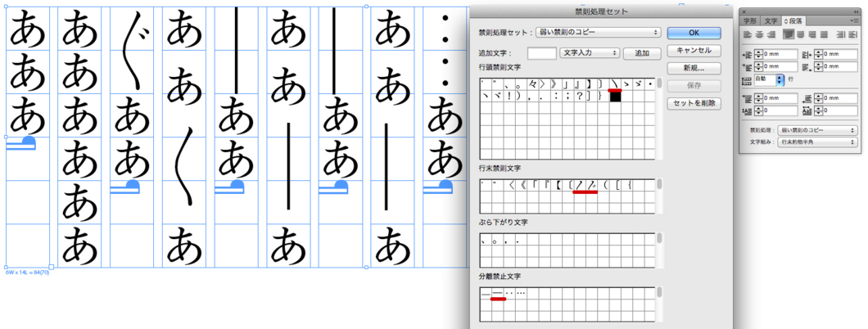
Task: Select the { character in 行末禁則文字 grid
Action: point(631,185)
